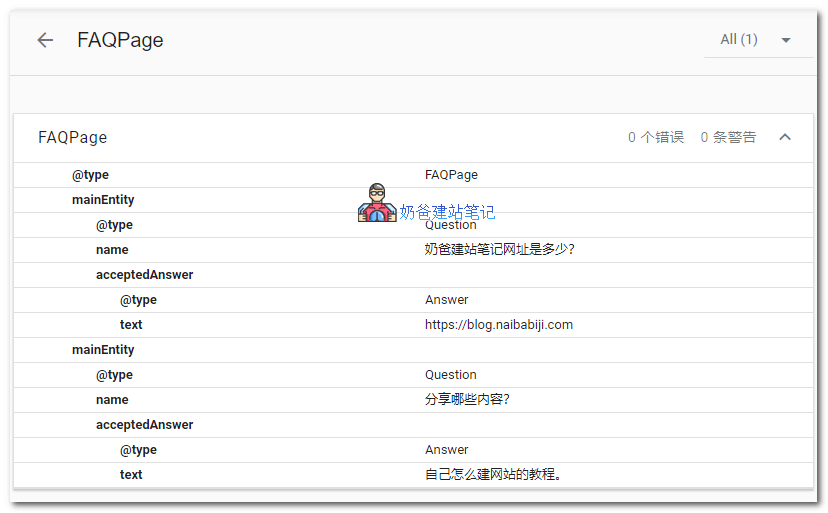Open the All (1) filter dropdown
The image size is (828, 513).
(x=739, y=40)
